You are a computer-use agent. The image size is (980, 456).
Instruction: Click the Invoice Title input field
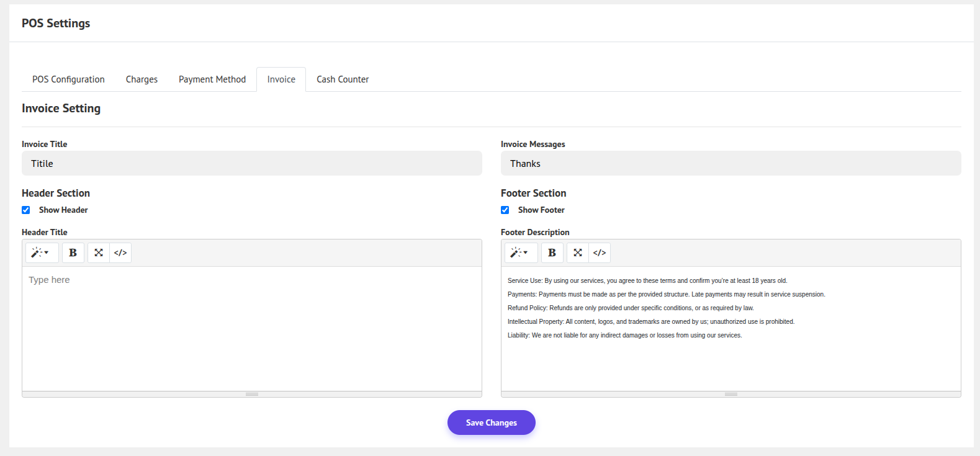click(251, 164)
